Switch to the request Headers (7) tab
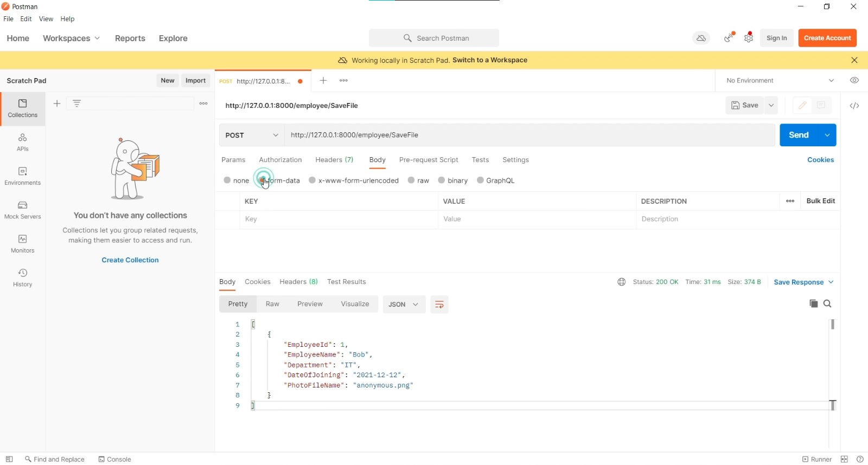Viewport: 868px width, 465px height. [x=334, y=160]
